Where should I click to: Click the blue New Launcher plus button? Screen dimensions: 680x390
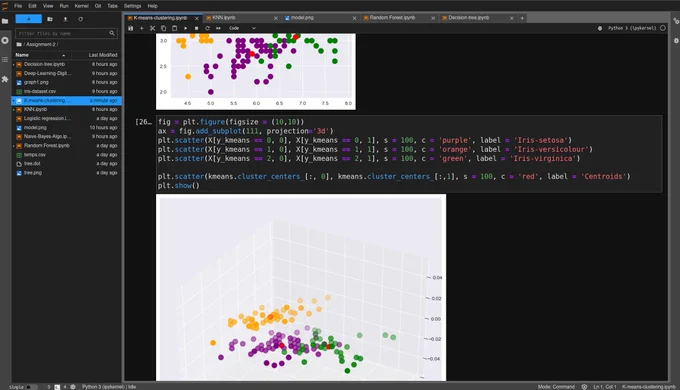pos(29,19)
